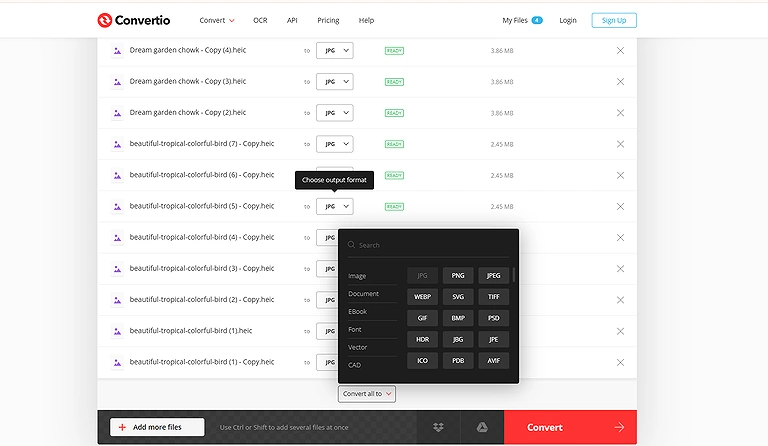Go to the OCR page
This screenshot has height=446, width=768.
260,20
